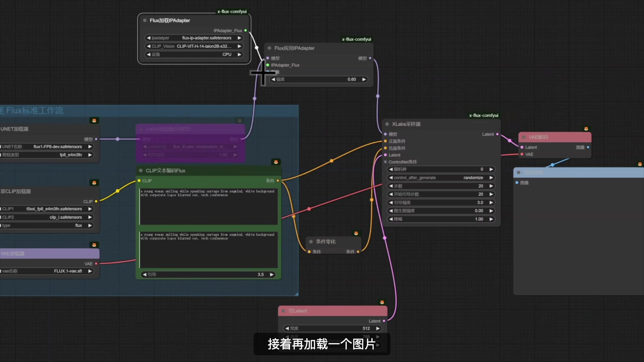Click the VAE加载器 node title
Viewport: 644px width, 362px height.
(x=12, y=254)
